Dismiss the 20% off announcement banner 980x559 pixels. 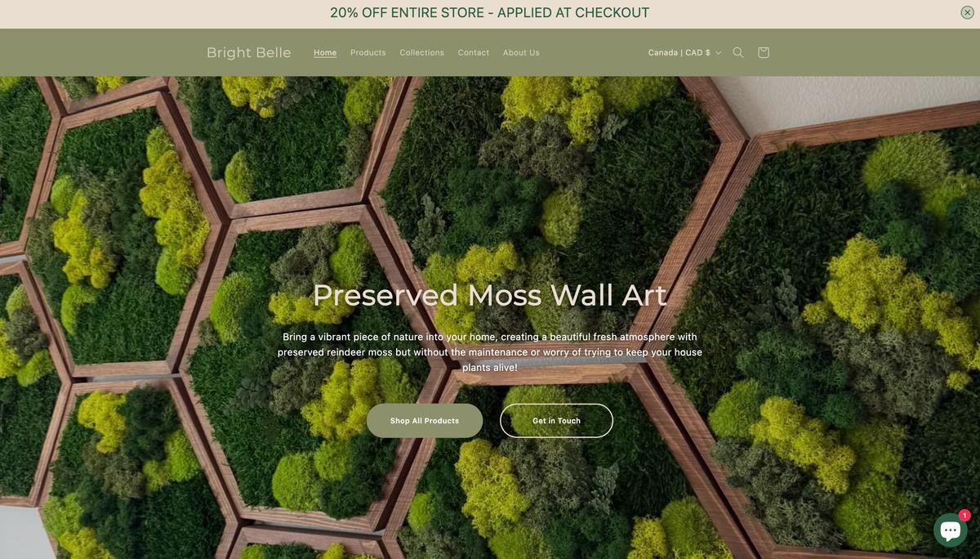967,12
